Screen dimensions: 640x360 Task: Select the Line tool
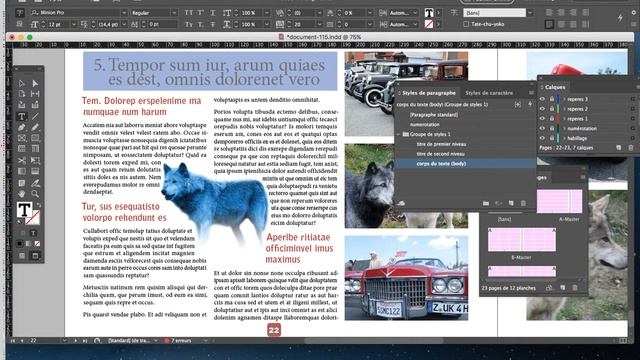pos(35,117)
